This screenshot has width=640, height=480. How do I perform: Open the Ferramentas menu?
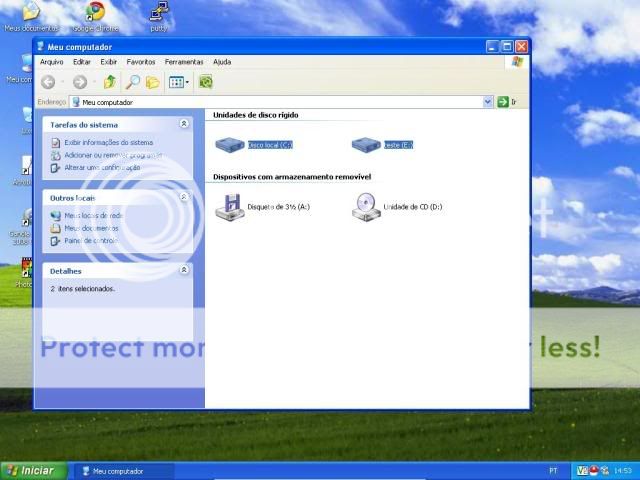[x=184, y=62]
